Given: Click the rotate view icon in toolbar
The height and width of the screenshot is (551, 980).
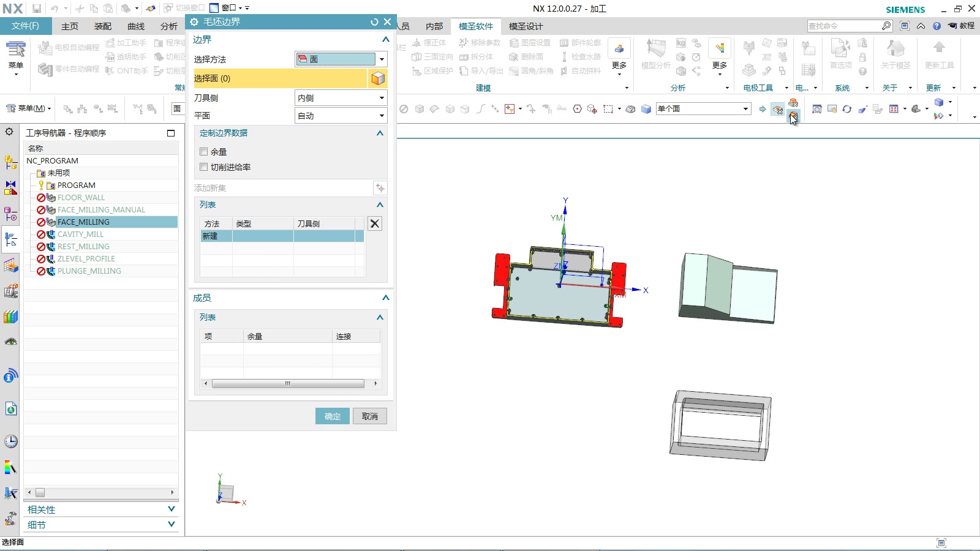Looking at the screenshot, I should point(847,109).
